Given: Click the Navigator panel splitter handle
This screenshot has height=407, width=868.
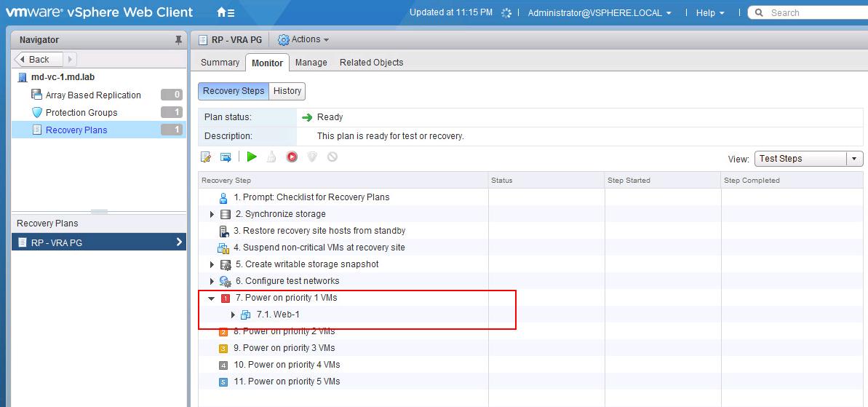Looking at the screenshot, I should (99, 212).
